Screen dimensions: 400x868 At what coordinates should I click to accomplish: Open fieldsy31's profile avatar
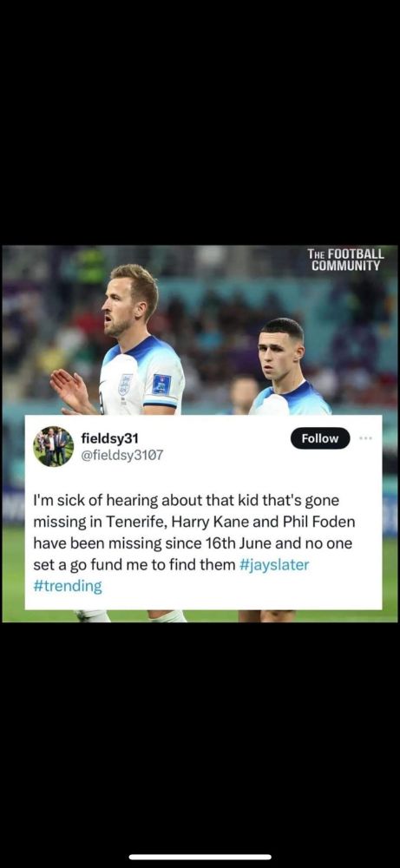tap(53, 446)
